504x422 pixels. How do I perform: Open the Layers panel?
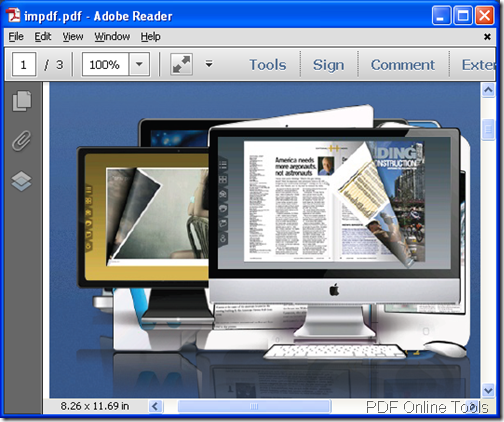coord(22,181)
